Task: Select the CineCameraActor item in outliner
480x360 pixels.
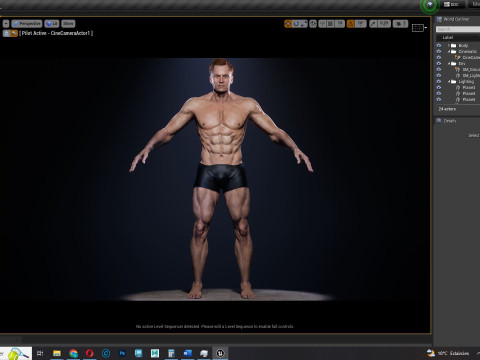Action: 471,57
